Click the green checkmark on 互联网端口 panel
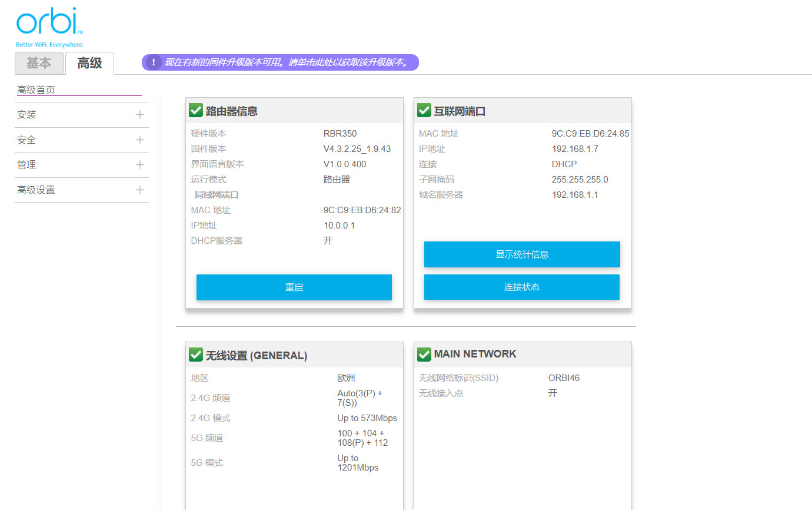Viewport: 812px width, 510px height. [424, 110]
